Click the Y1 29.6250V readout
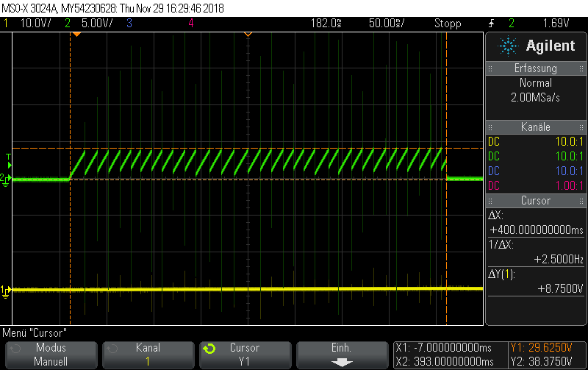Image resolution: width=588 pixels, height=370 pixels. coord(541,347)
